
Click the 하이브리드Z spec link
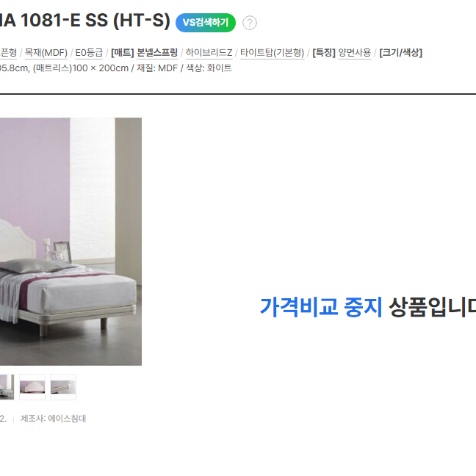pyautogui.click(x=209, y=53)
